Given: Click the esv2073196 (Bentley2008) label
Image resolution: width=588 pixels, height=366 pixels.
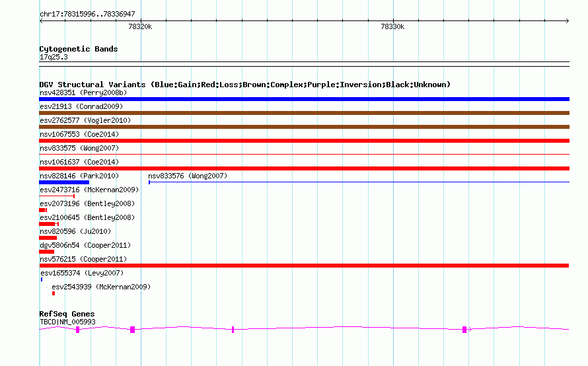Looking at the screenshot, I should (87, 203).
